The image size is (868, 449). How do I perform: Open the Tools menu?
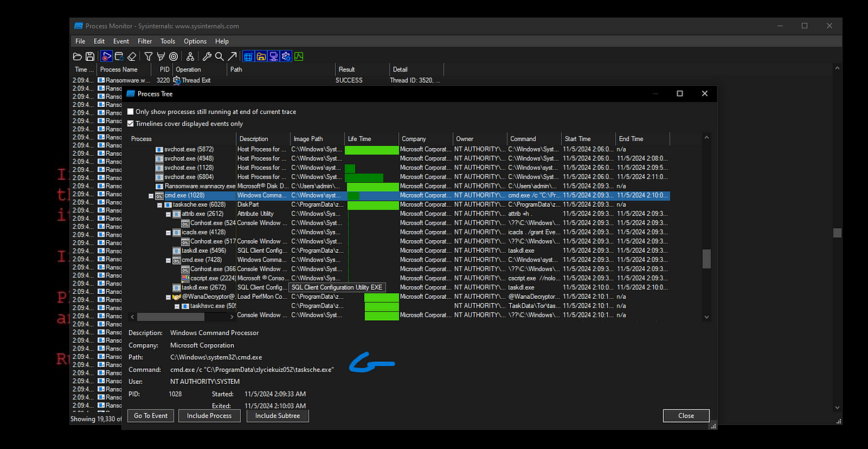pos(168,41)
